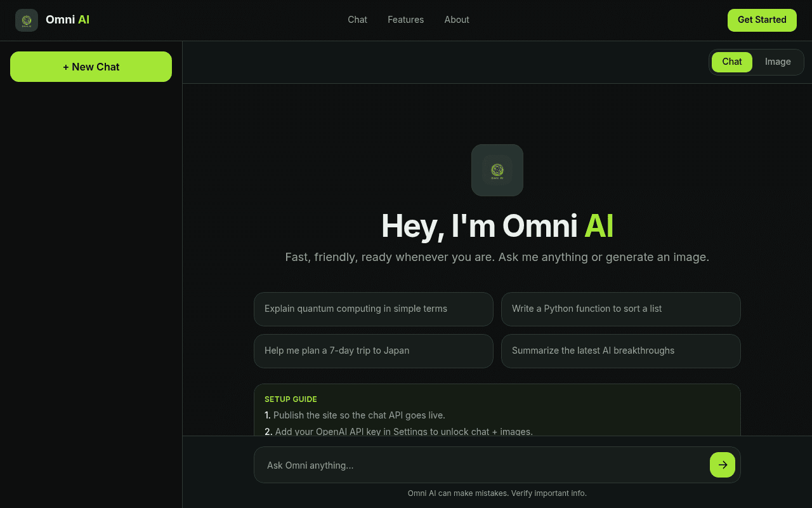Click the large Omni AI logo above greeting
This screenshot has height=508, width=812.
(x=497, y=170)
